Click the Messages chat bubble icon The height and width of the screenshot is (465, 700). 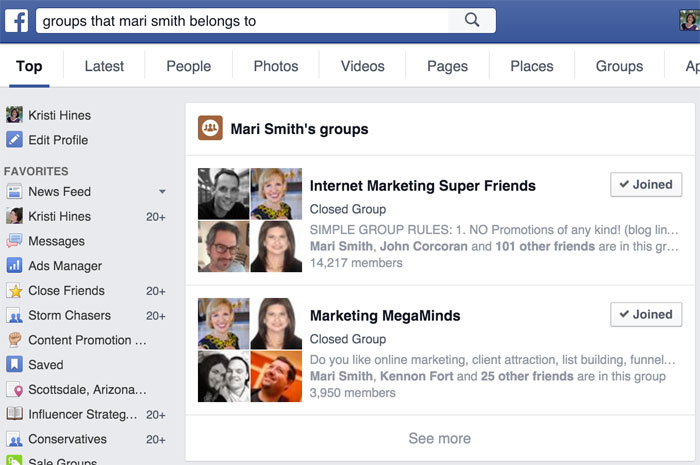[14, 241]
